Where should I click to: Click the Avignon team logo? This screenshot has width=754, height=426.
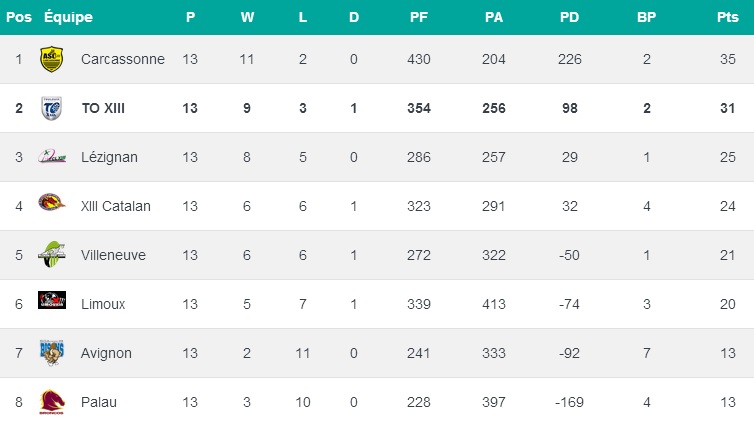pos(51,353)
